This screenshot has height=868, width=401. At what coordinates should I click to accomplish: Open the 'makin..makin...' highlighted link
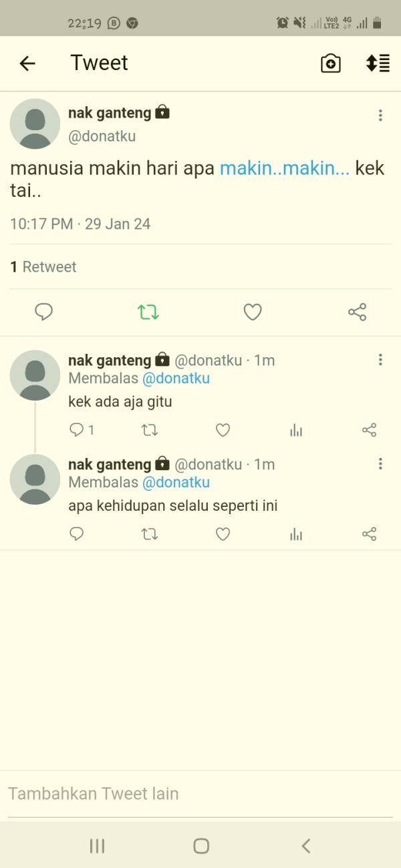[x=285, y=168]
